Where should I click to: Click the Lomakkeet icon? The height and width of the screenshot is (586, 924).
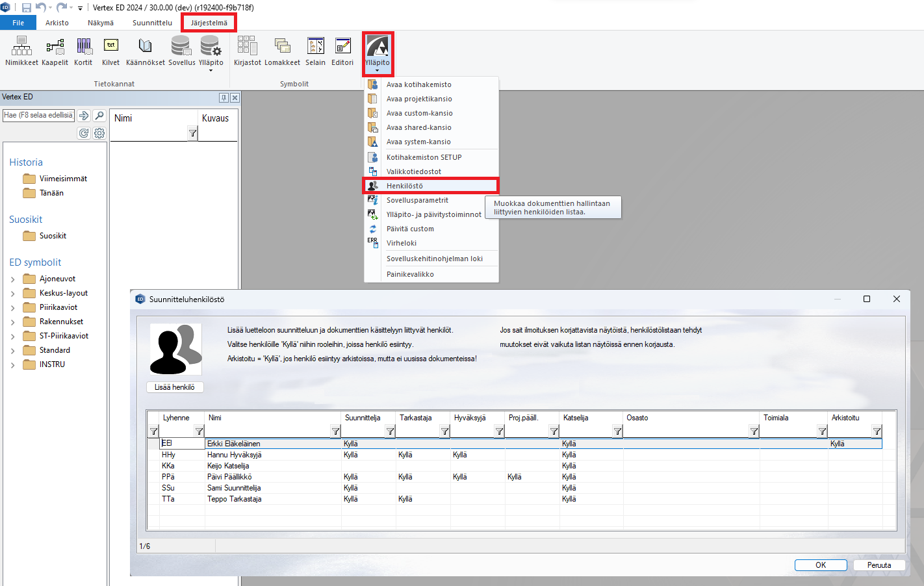tap(282, 51)
